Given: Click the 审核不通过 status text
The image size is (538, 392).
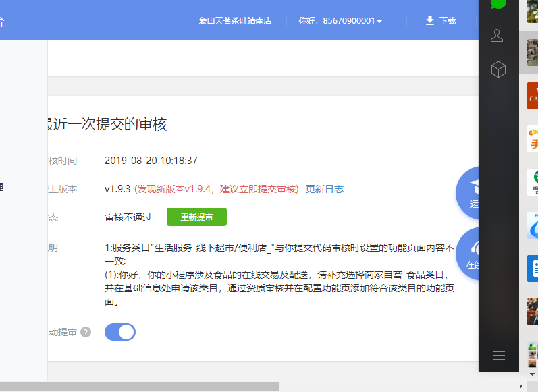Looking at the screenshot, I should tap(128, 217).
